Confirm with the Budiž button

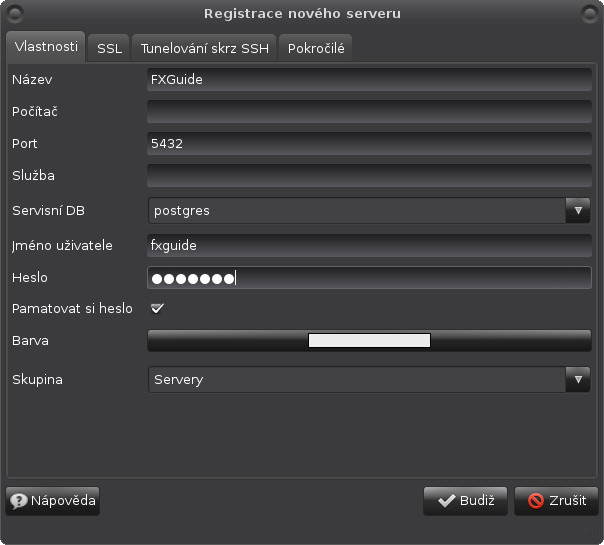(x=465, y=501)
